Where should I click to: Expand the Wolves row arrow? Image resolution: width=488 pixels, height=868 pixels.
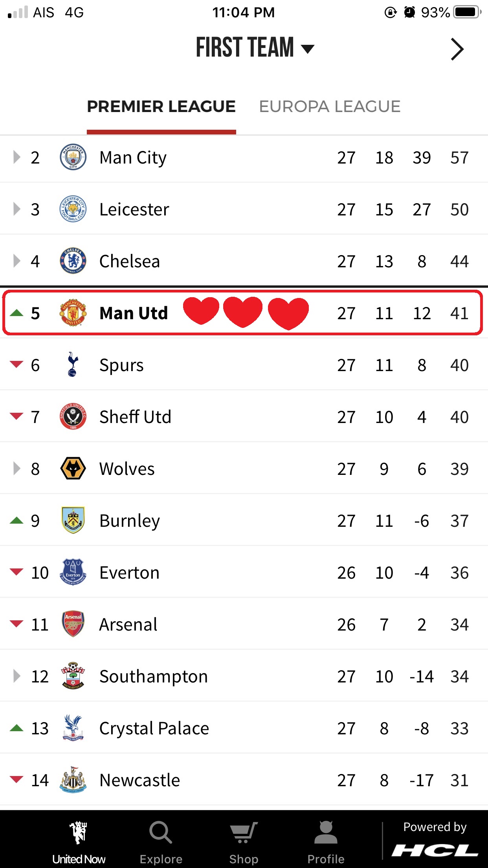[x=17, y=469]
